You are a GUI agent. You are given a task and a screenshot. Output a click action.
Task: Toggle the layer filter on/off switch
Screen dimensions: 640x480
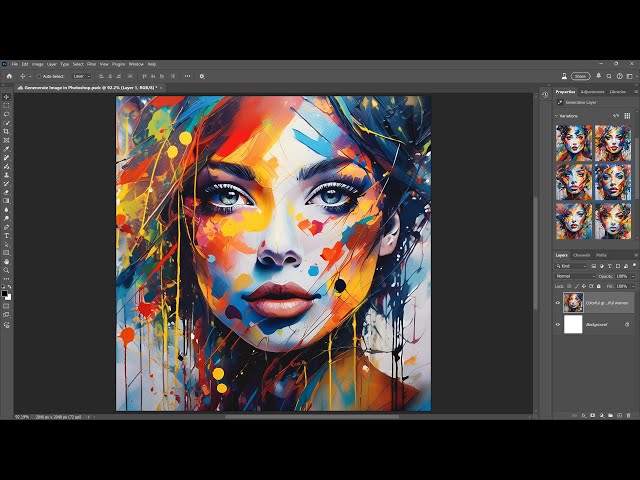pos(634,265)
